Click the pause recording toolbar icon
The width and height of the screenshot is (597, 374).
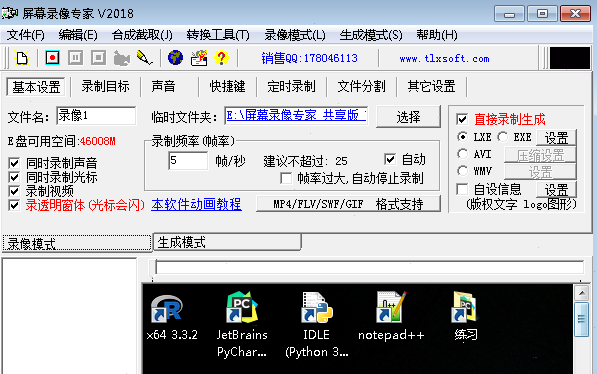[75, 58]
